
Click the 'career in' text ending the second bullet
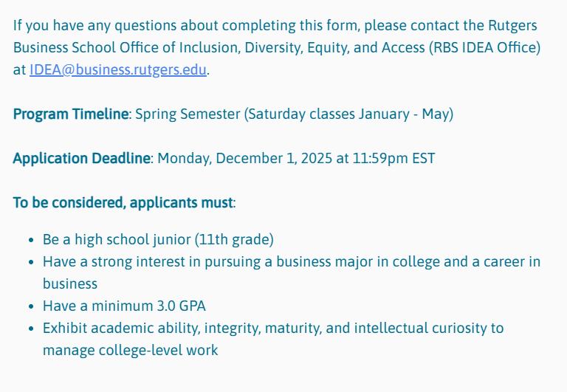(515, 262)
